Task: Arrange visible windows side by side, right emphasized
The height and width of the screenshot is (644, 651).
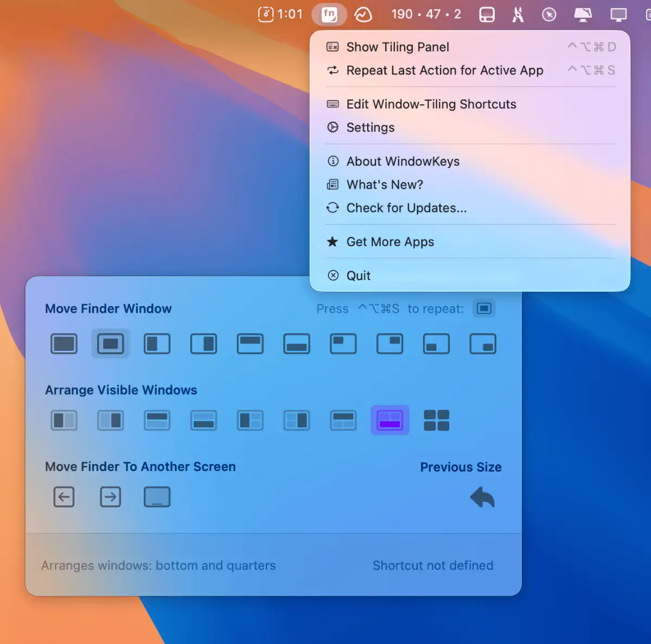Action: 111,420
